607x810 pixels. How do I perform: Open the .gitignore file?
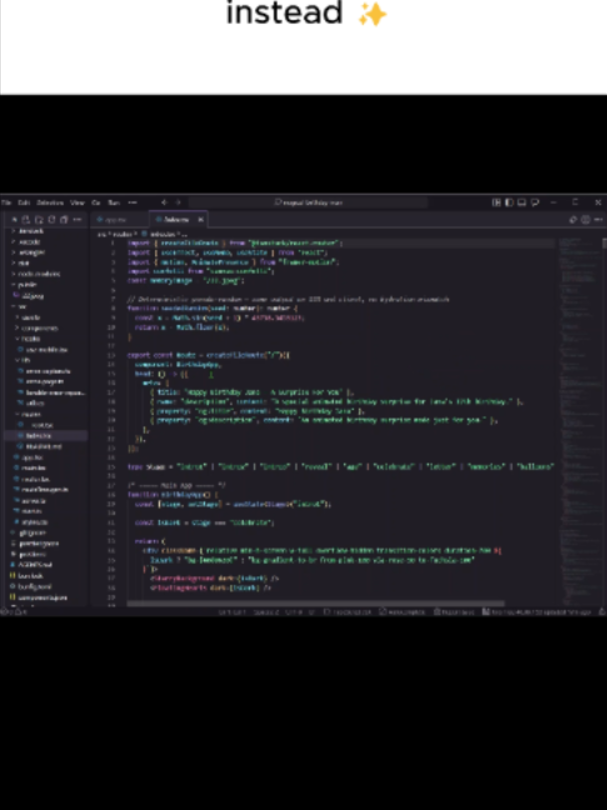(44, 533)
